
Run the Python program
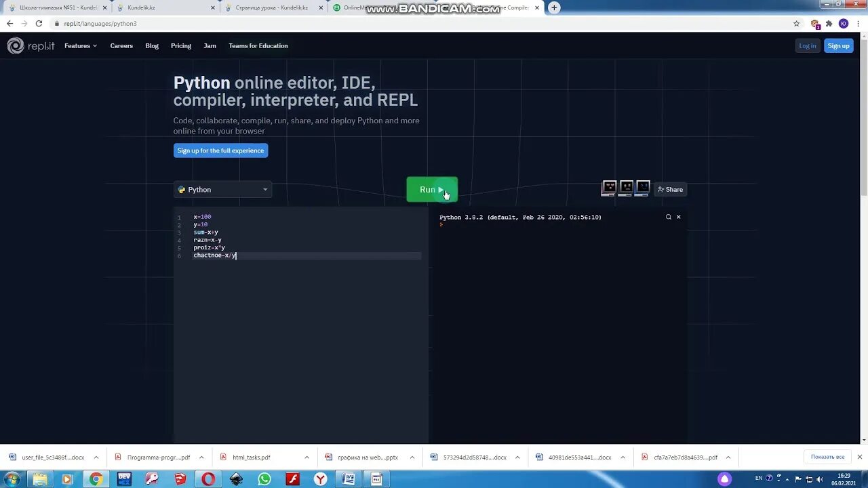[x=432, y=190]
